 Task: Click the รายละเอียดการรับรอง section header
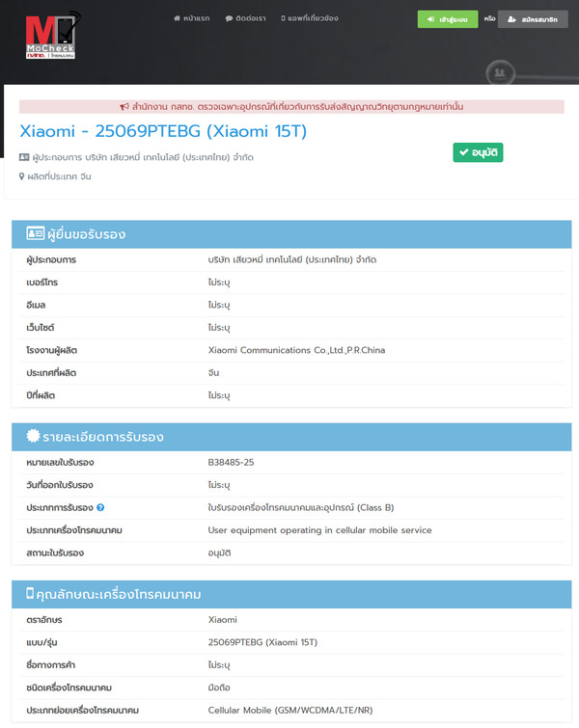coord(109,437)
